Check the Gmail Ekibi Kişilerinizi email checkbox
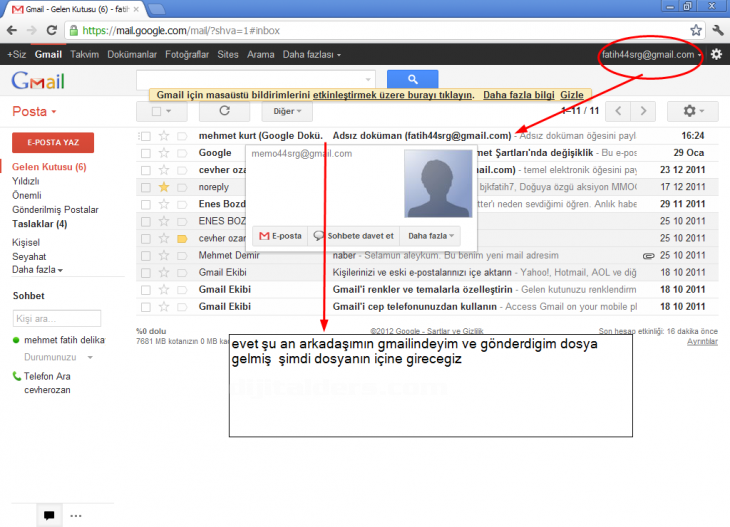 [146, 273]
